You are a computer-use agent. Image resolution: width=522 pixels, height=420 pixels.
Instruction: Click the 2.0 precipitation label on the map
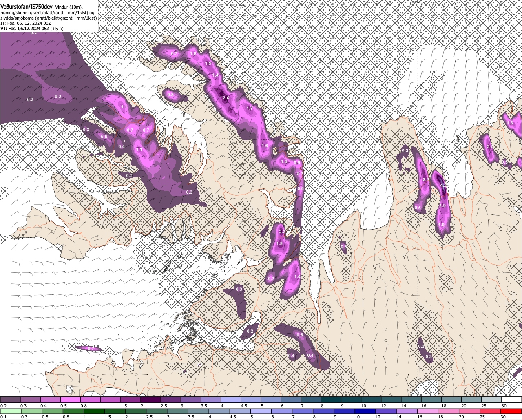(425, 180)
